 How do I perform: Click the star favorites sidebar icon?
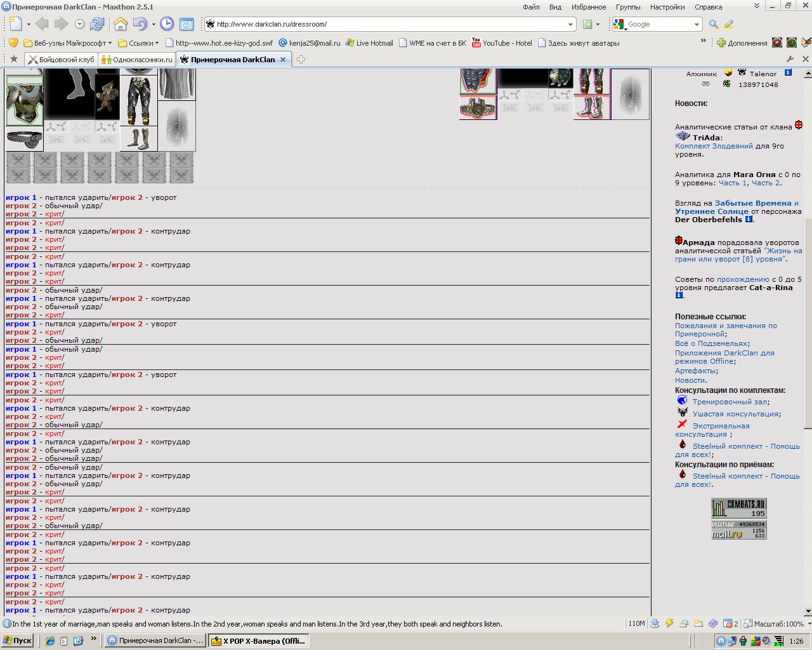point(14,59)
